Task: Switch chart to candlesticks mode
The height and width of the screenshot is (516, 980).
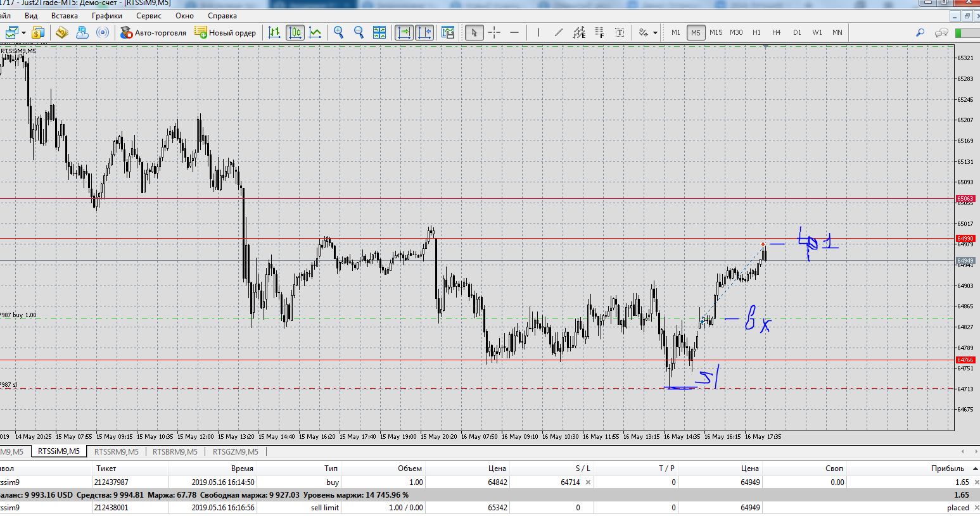Action: point(295,32)
